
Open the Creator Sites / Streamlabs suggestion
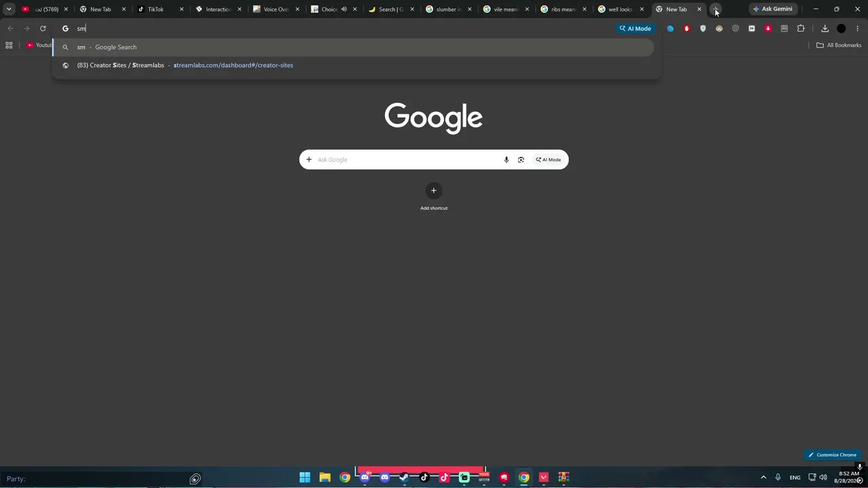[x=353, y=65]
